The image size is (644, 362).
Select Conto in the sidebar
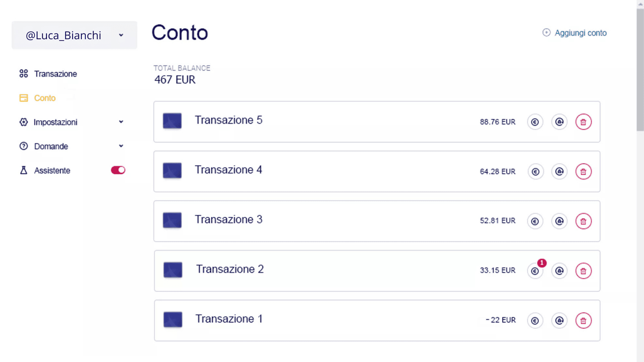(x=45, y=98)
